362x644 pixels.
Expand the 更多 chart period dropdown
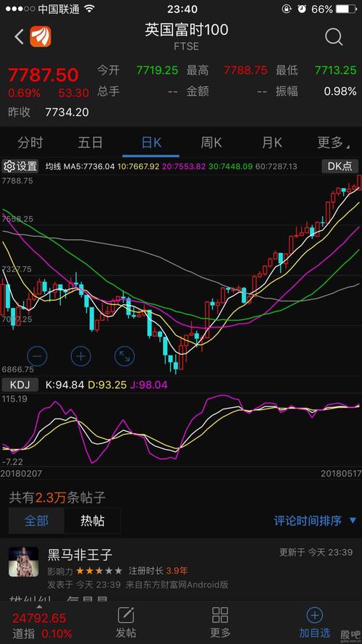pyautogui.click(x=333, y=143)
